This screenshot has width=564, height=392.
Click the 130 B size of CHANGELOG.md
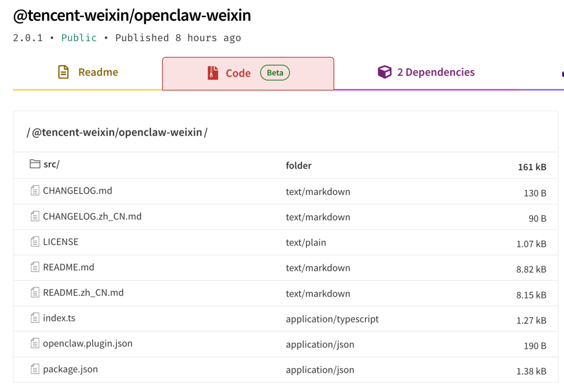click(x=535, y=193)
